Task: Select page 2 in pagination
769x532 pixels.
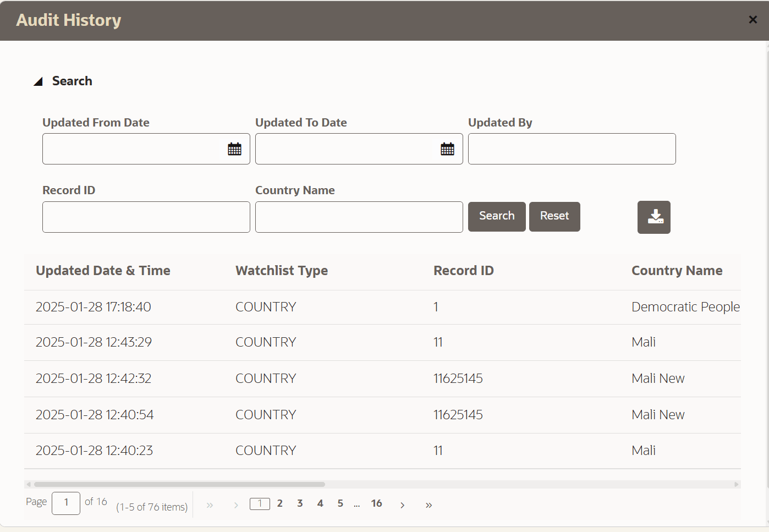Action: tap(280, 503)
